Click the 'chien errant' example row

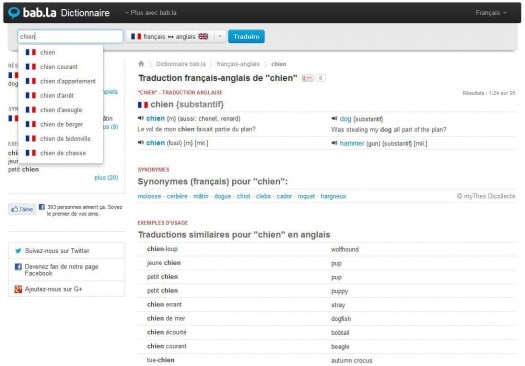click(x=326, y=304)
